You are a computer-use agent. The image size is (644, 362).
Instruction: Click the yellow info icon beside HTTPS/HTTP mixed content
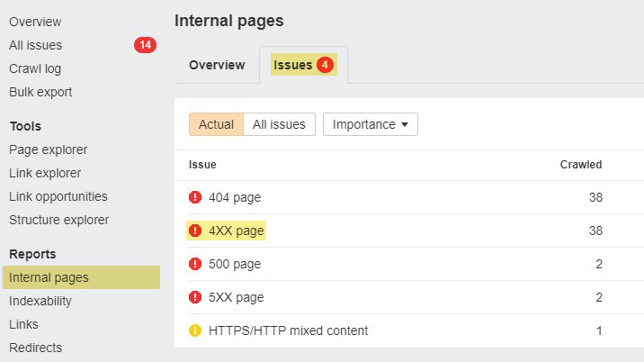point(195,330)
